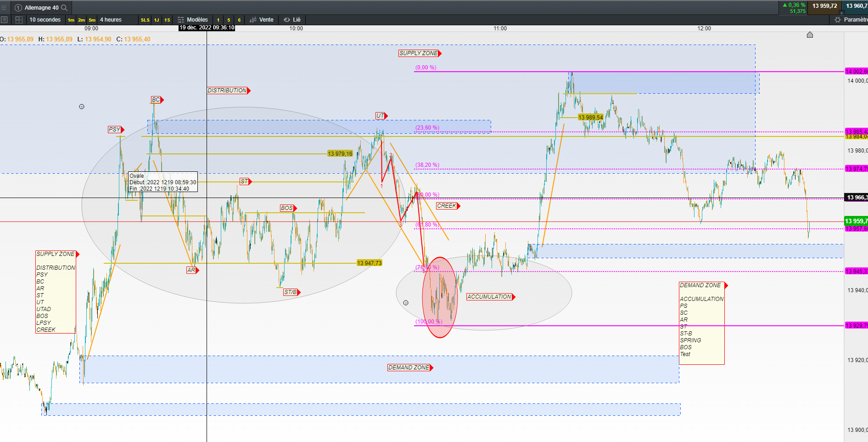Select the 1S period shortcut
This screenshot has width=868, height=442.
[x=167, y=20]
